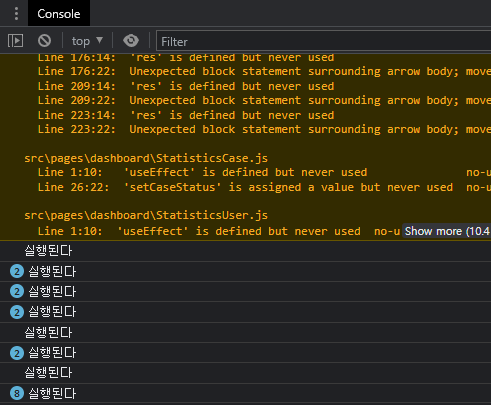The image size is (491, 405).
Task: Show the console sidebar panel
Action: tap(15, 41)
